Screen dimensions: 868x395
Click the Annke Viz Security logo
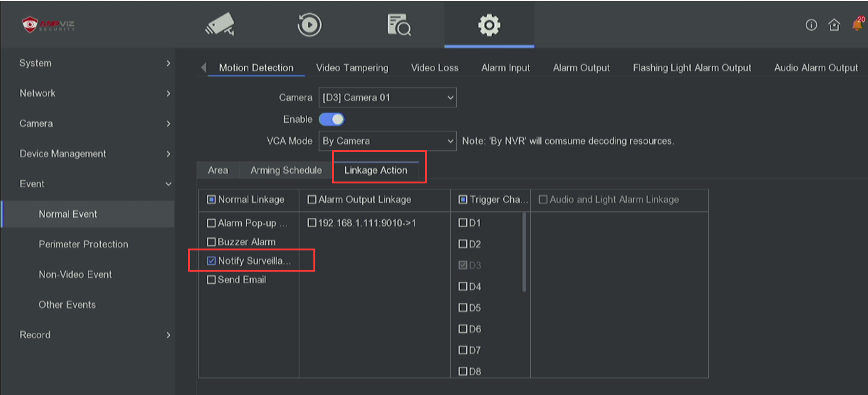49,24
